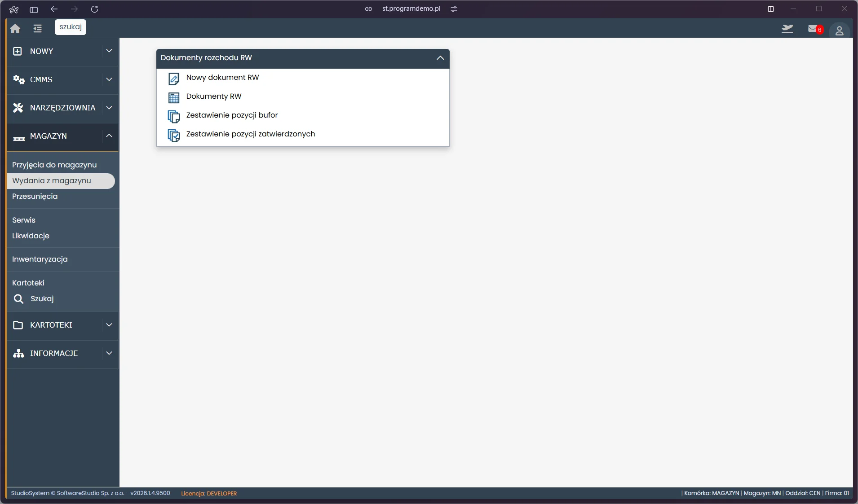Expand the INFORMACJE section chevron
Image resolution: width=858 pixels, height=504 pixels.
click(x=109, y=353)
